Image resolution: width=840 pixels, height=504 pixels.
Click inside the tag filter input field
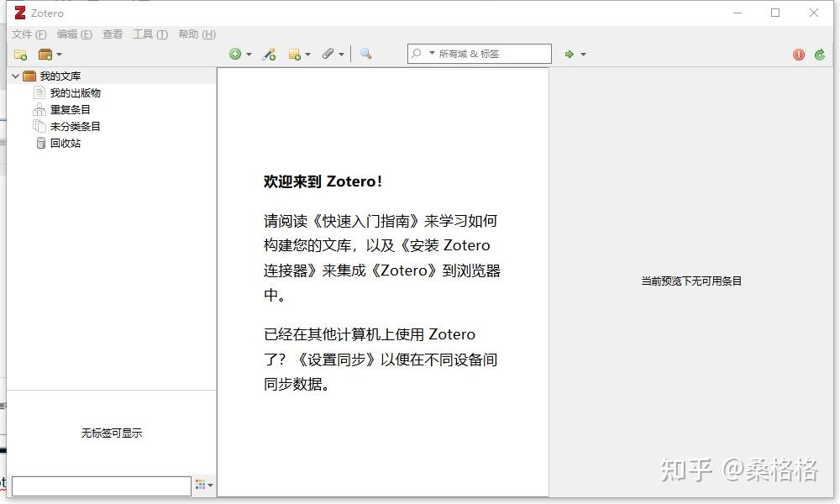(x=101, y=485)
